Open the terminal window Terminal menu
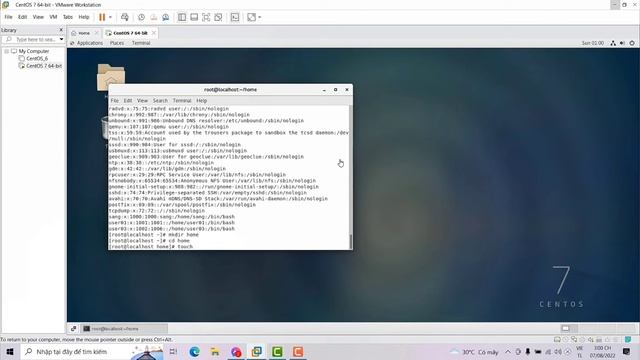This screenshot has width=640, height=360. tap(182, 100)
